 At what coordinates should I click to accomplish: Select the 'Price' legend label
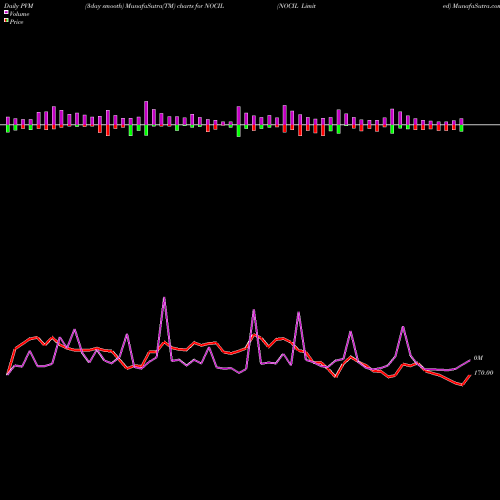tap(16, 22)
